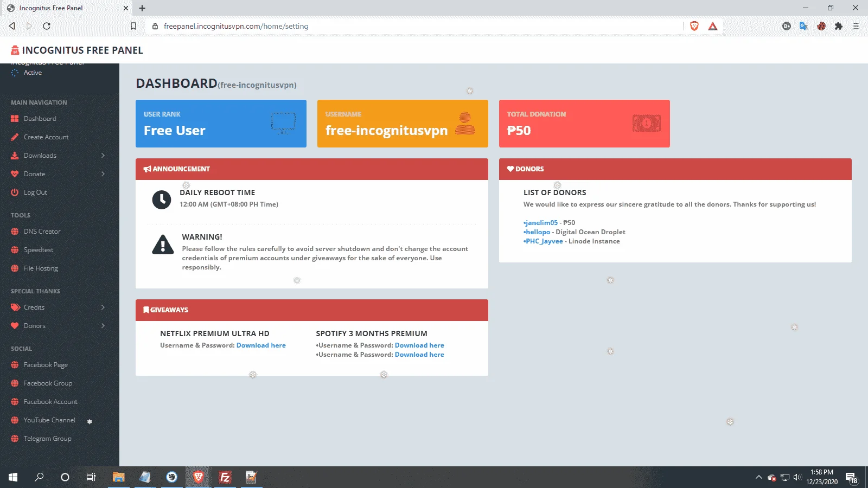Open the browser extensions puzzle icon
Image resolution: width=868 pixels, height=488 pixels.
[839, 26]
